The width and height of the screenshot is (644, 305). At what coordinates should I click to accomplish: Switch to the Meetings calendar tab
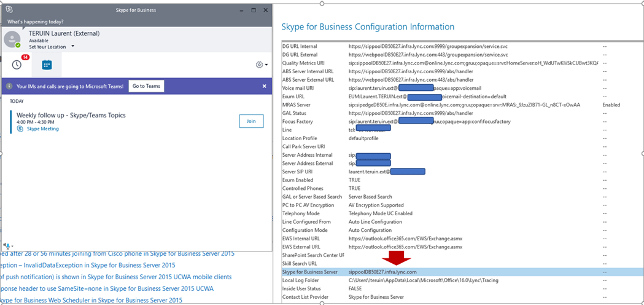pyautogui.click(x=46, y=65)
